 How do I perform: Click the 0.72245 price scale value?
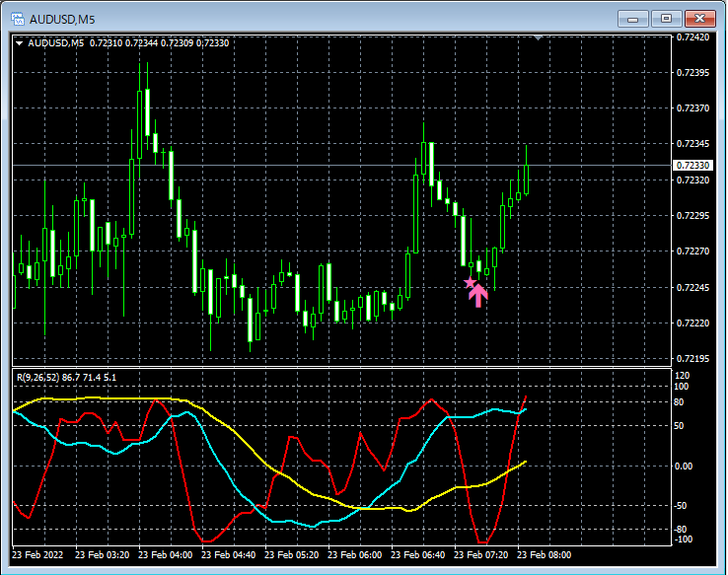tap(692, 288)
